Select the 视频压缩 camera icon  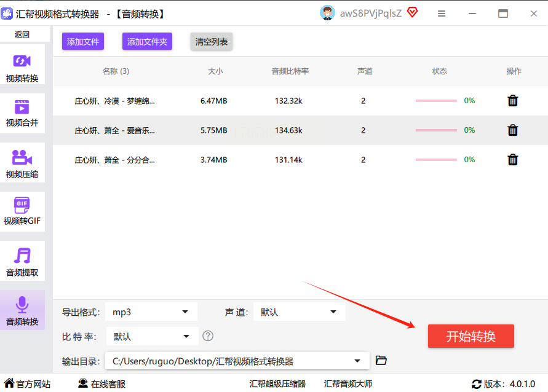pyautogui.click(x=22, y=157)
